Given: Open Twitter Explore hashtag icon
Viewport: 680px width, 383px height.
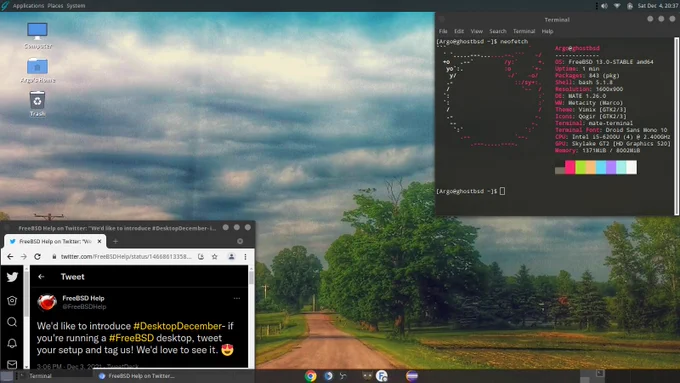Looking at the screenshot, I should (x=12, y=300).
